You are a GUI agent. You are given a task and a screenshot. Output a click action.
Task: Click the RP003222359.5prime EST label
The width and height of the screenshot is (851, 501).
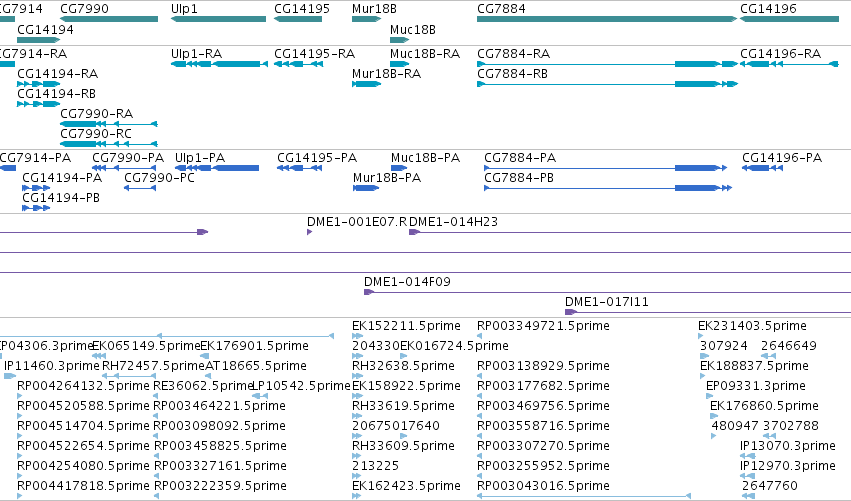point(220,487)
